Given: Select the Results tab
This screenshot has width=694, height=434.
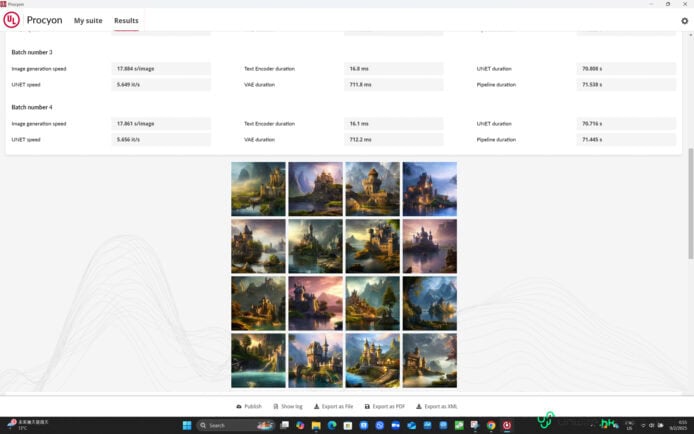Looking at the screenshot, I should [x=126, y=20].
